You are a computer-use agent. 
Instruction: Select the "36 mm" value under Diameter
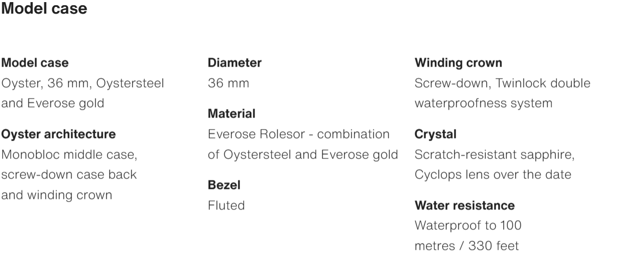[x=228, y=83]
